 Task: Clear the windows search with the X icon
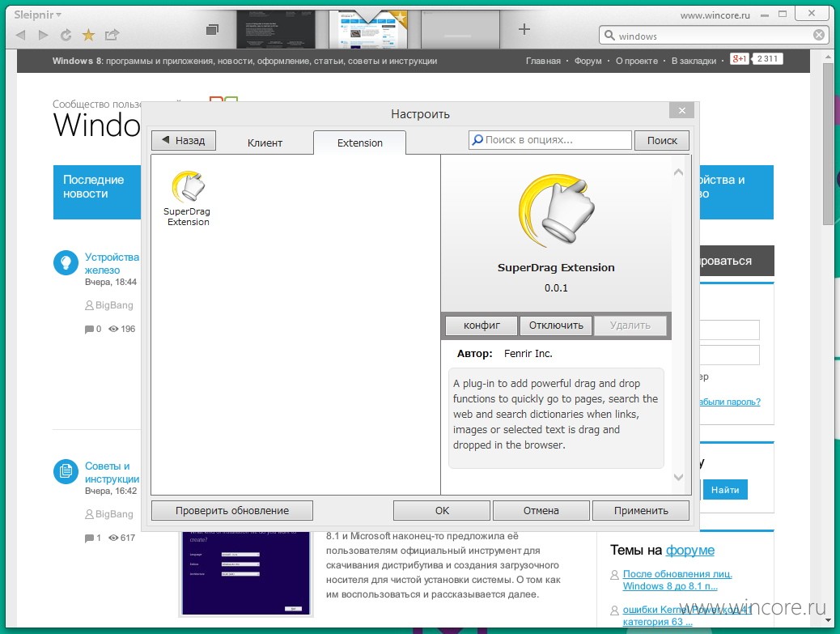819,36
